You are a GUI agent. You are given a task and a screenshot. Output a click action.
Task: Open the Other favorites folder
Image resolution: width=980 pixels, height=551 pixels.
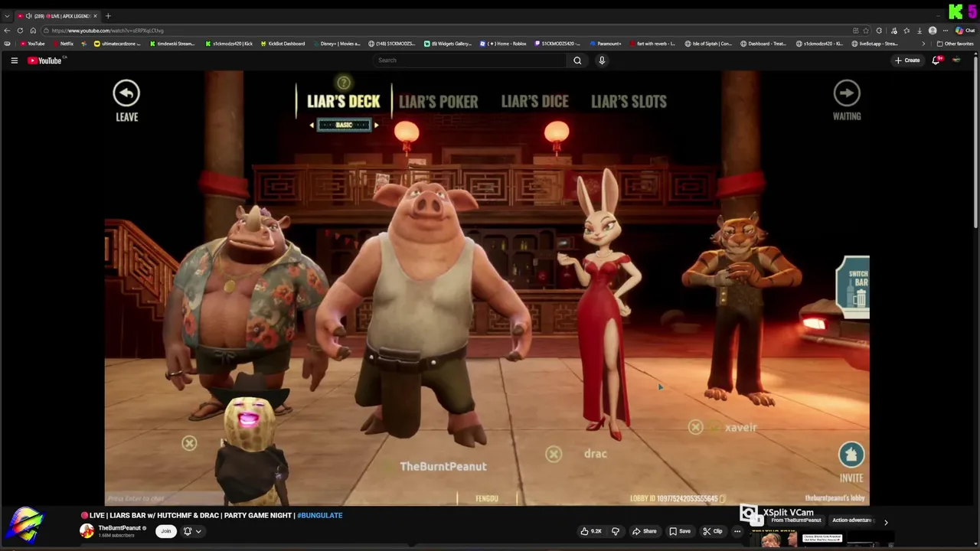coord(955,44)
